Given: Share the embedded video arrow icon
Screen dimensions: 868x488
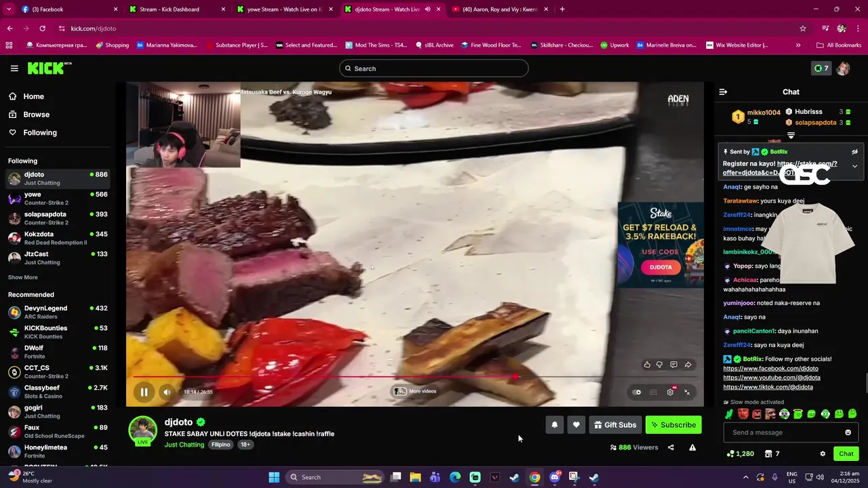Looking at the screenshot, I should [x=688, y=365].
